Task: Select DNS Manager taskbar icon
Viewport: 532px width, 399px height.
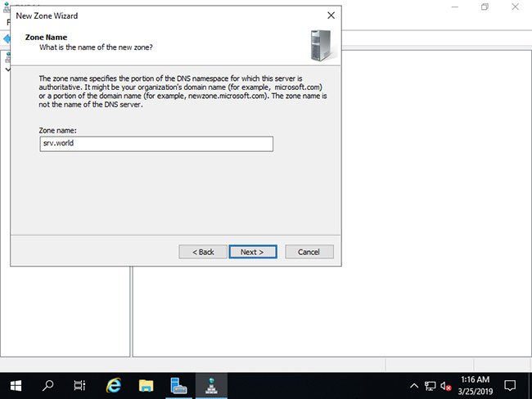Action: [211, 385]
